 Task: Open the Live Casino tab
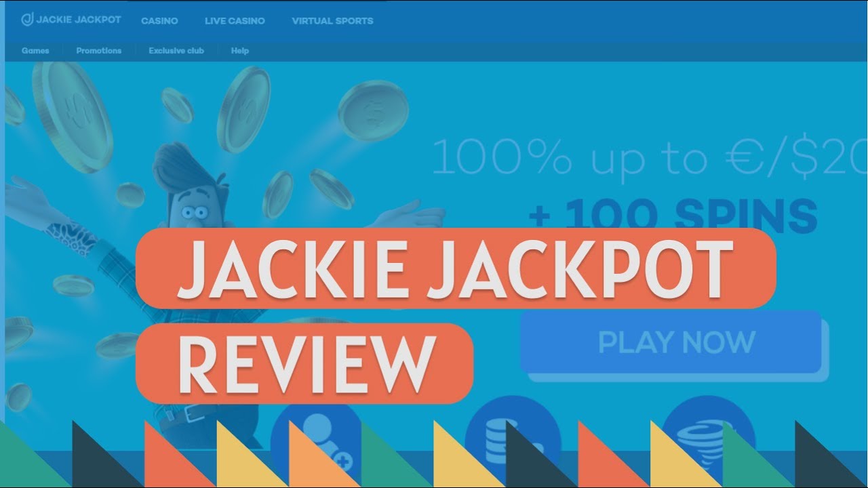click(235, 21)
